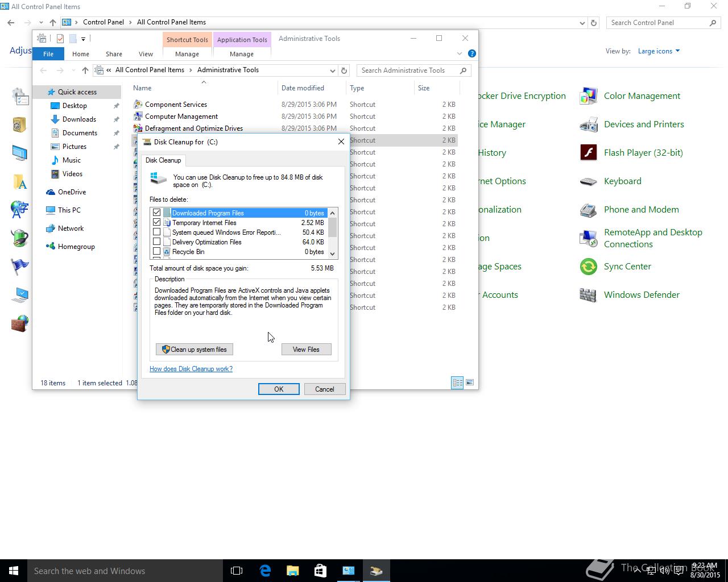Open Defragment and Optimize Drives icon
Screen dimensions: 728x582
[138, 128]
